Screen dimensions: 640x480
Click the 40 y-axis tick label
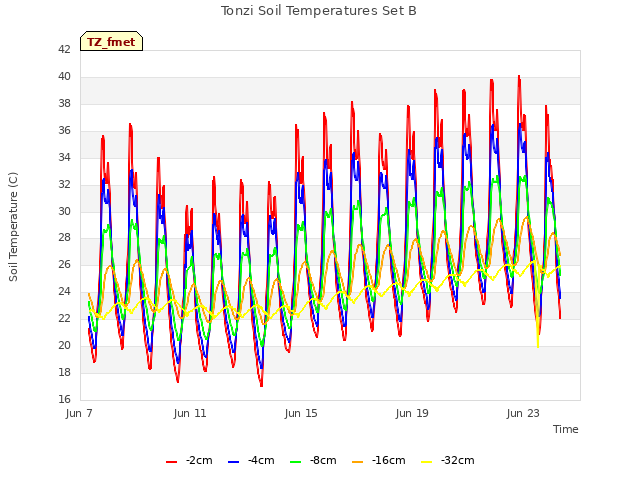point(64,77)
